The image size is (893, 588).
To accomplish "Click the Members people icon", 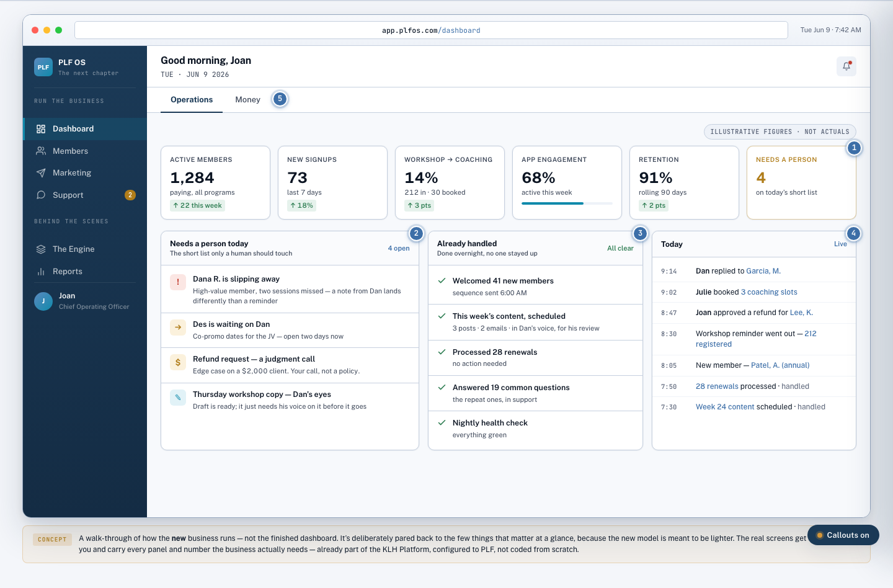I will [41, 151].
